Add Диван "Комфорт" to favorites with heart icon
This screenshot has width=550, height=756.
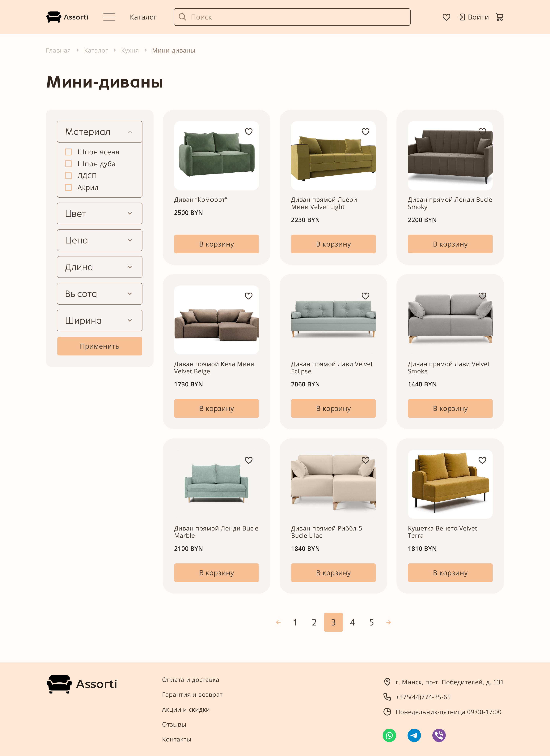pos(248,132)
